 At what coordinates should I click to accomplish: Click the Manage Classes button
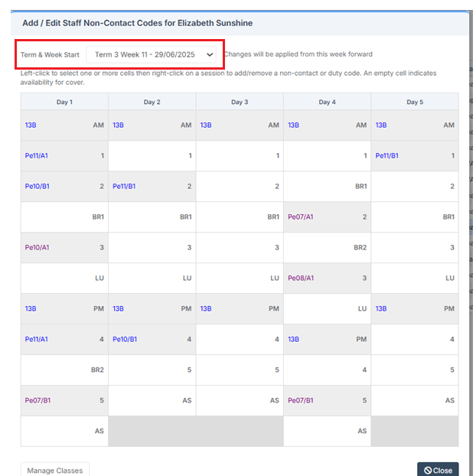pyautogui.click(x=55, y=470)
